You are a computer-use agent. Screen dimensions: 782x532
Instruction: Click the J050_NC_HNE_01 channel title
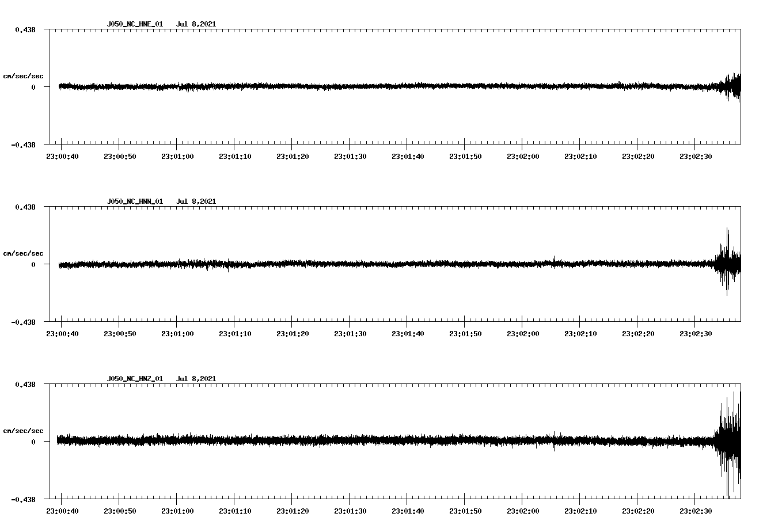(134, 24)
